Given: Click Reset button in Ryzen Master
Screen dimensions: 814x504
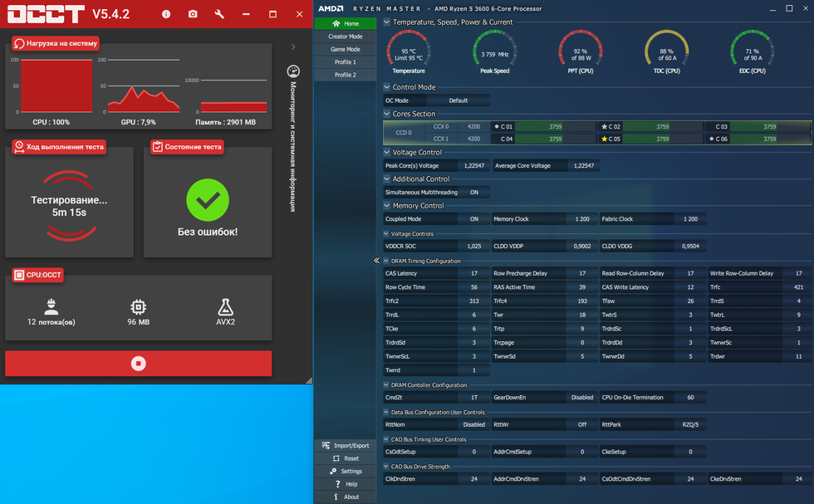Looking at the screenshot, I should [346, 458].
